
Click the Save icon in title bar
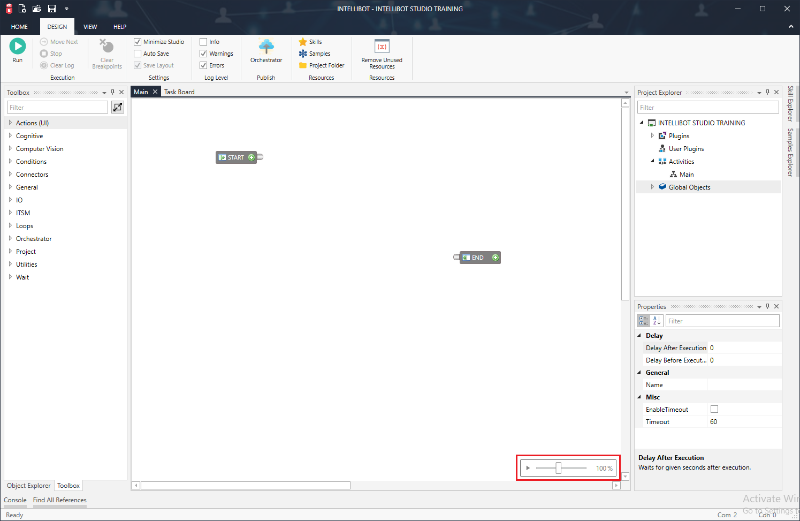(x=51, y=8)
